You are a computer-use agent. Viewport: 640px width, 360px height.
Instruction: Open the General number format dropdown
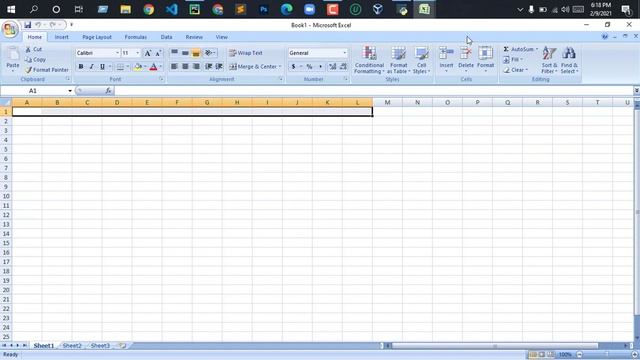coord(344,53)
